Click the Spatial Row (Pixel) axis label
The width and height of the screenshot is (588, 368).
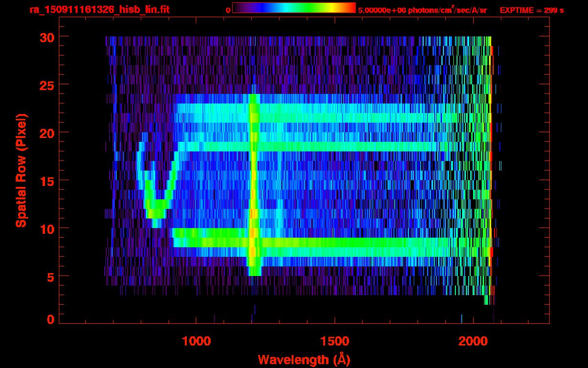point(21,170)
